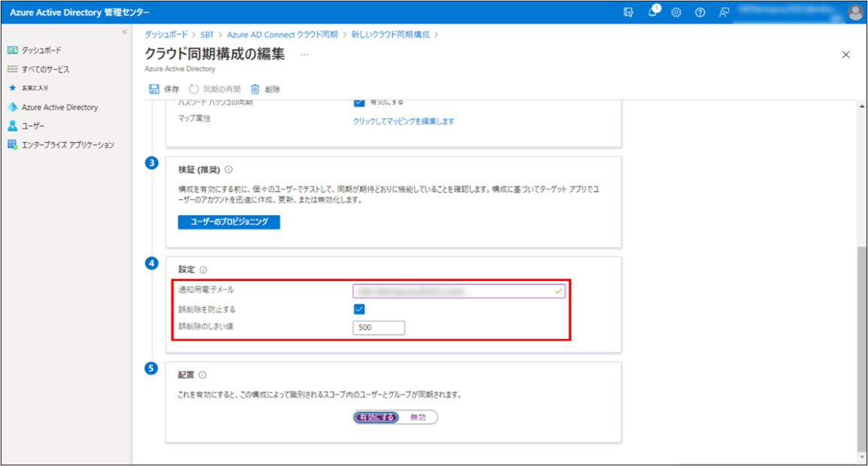Click the 誤削除のしきい値 field
This screenshot has width=868, height=466.
(379, 328)
